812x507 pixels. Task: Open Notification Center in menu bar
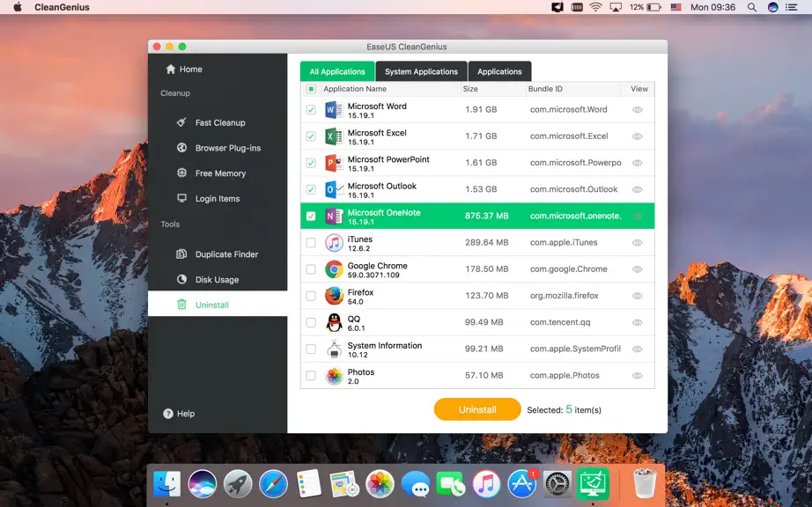[791, 7]
